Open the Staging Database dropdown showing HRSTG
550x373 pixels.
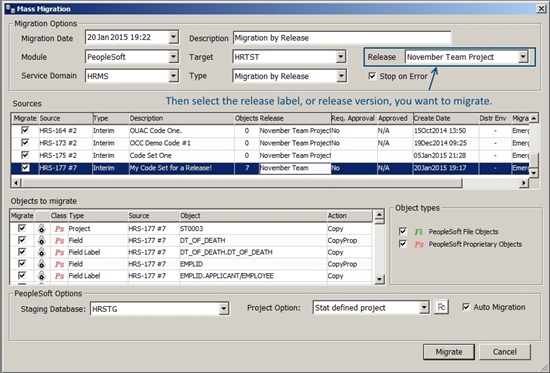coord(223,309)
